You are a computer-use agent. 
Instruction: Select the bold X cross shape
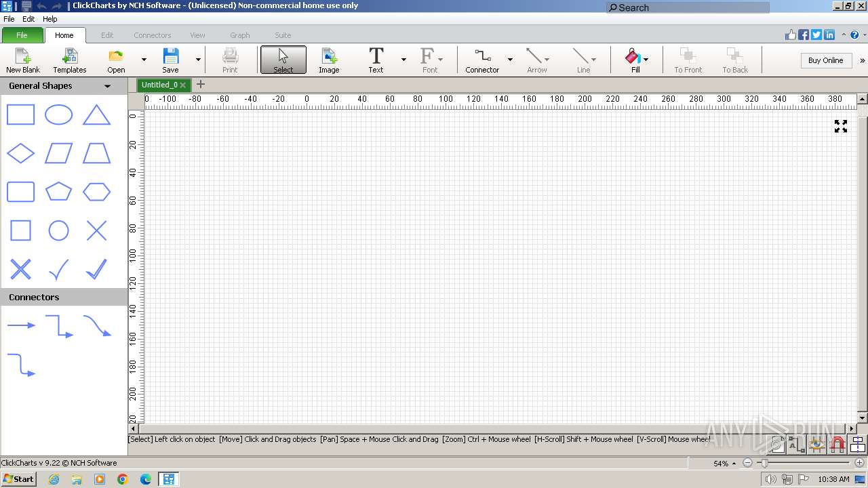pos(20,269)
